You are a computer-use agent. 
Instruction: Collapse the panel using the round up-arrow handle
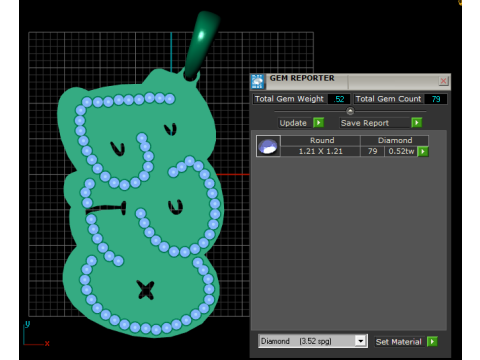350,111
